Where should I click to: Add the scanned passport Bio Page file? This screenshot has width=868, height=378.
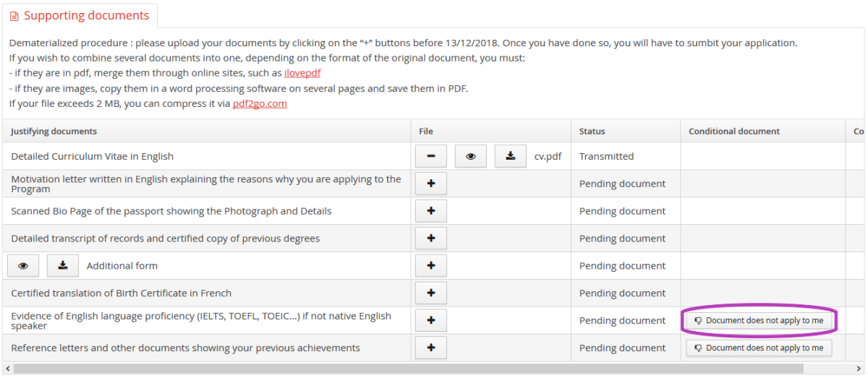pos(431,211)
